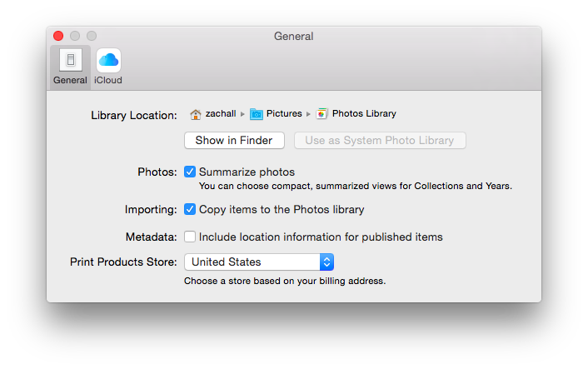Click the Photos Library path text
This screenshot has height=369, width=588.
coord(364,114)
